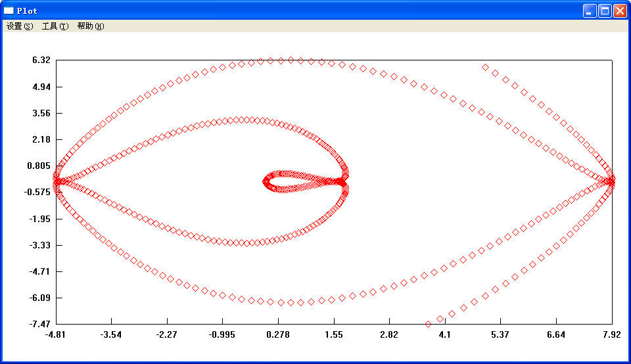Viewport: 631px width, 364px height.
Task: Click the Plot window title icon
Action: click(x=9, y=11)
